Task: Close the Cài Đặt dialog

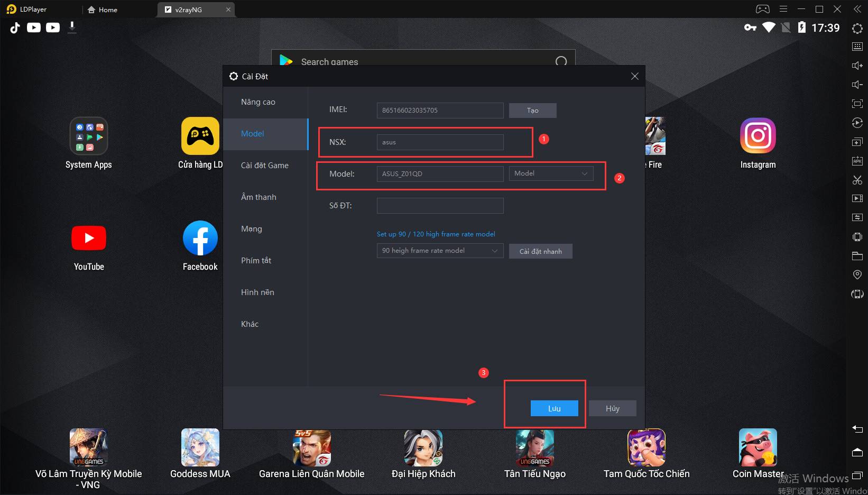Action: tap(634, 76)
